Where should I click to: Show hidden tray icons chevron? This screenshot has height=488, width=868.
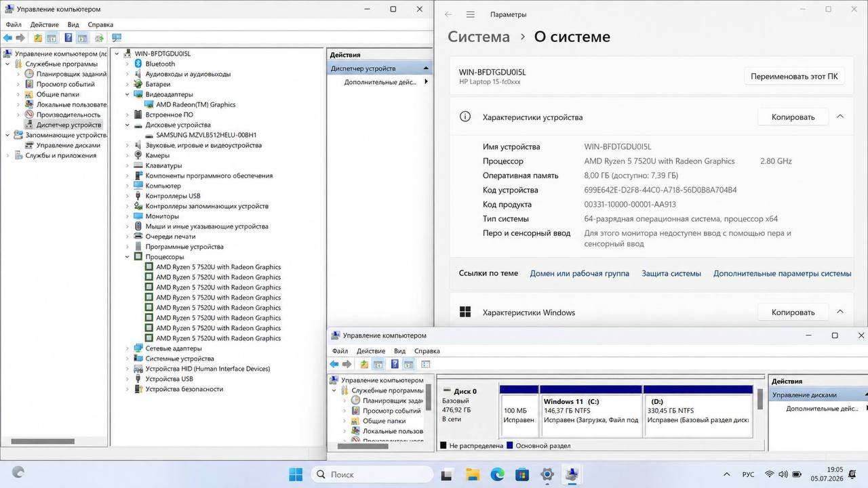(727, 474)
